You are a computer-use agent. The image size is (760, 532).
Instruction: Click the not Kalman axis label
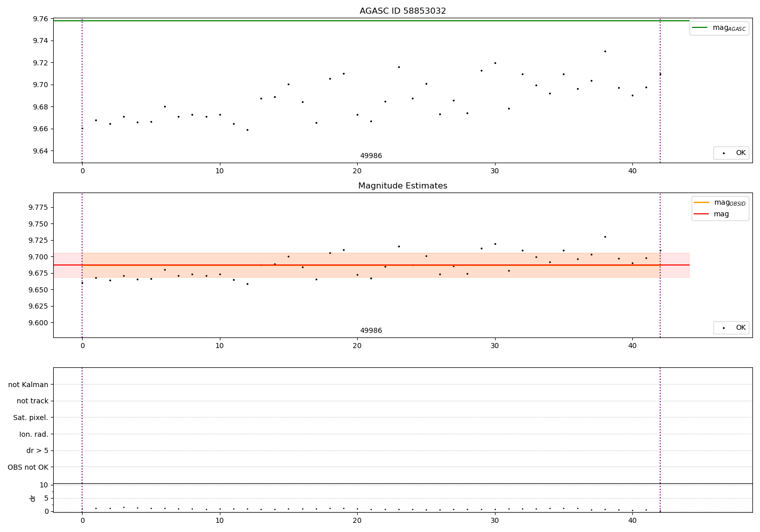point(28,385)
